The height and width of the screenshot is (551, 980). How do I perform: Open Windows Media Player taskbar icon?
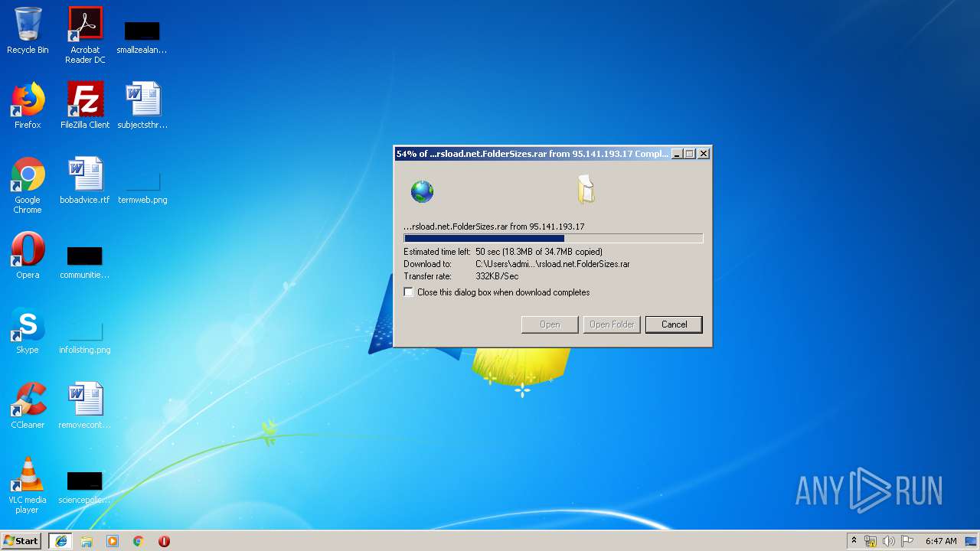pyautogui.click(x=113, y=541)
